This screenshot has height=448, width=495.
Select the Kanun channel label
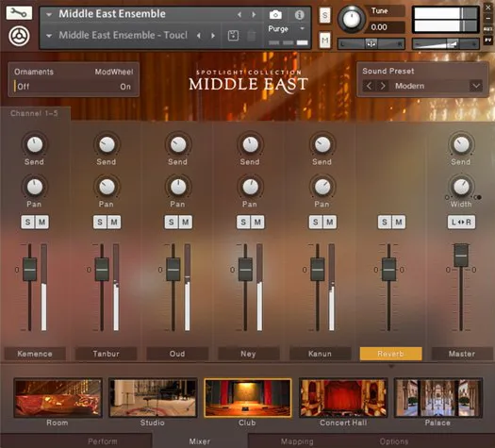(320, 354)
